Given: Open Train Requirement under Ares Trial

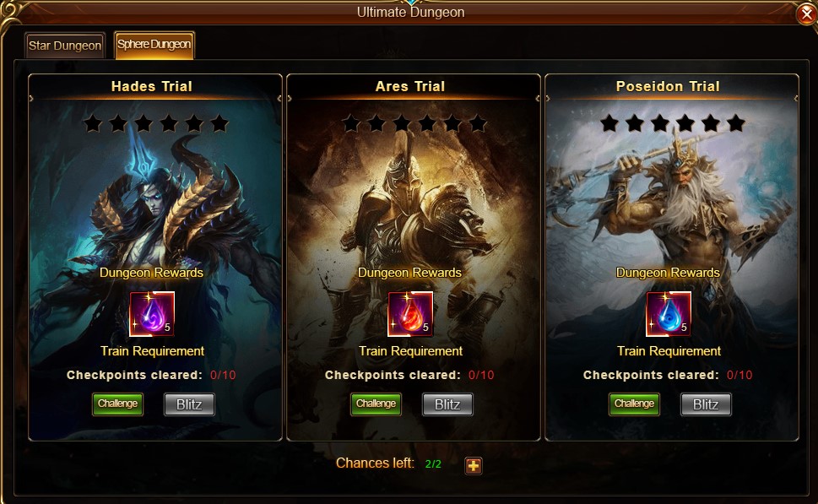Looking at the screenshot, I should tap(410, 351).
